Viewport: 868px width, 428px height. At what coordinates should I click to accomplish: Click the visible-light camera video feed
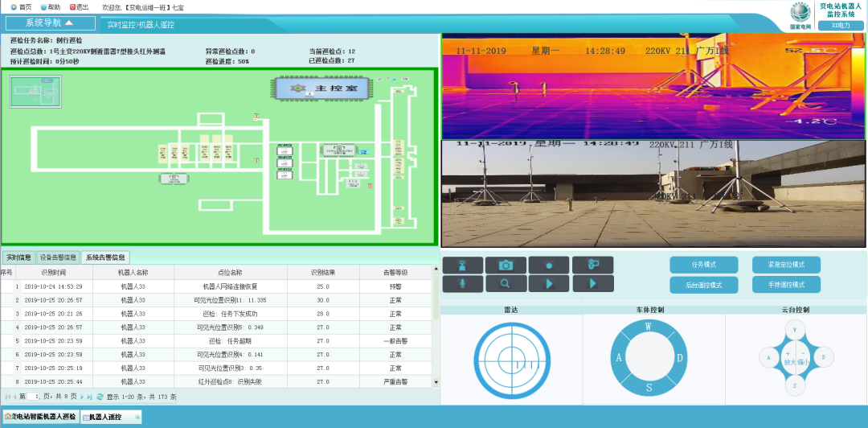click(x=653, y=194)
